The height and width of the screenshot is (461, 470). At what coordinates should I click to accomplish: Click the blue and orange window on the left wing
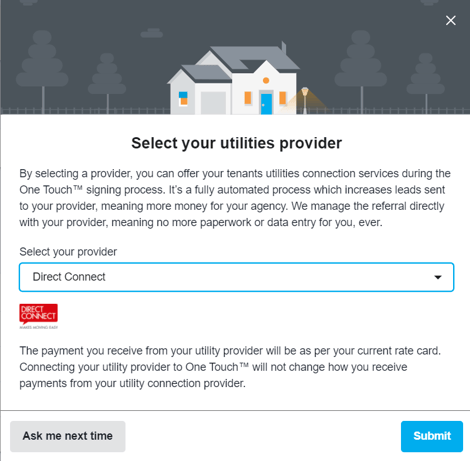coord(183,98)
